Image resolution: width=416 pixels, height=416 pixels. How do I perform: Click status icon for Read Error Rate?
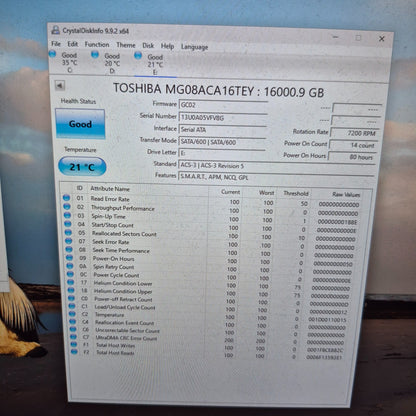[x=67, y=198]
